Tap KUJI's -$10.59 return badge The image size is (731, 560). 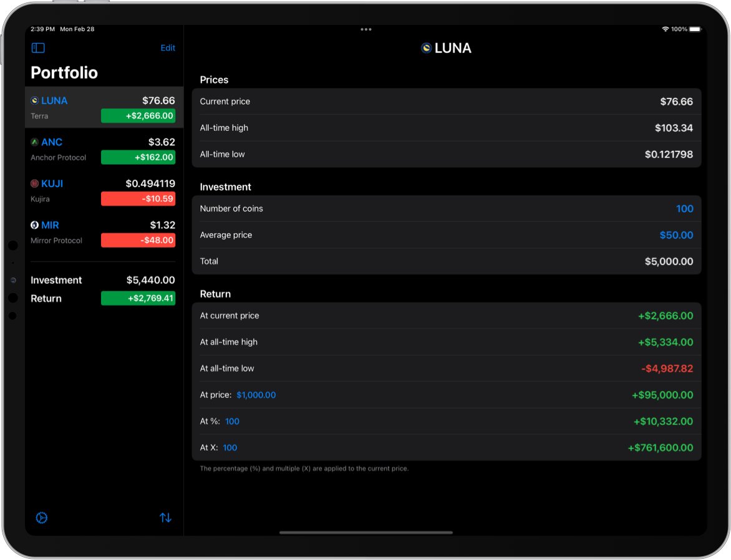[138, 199]
